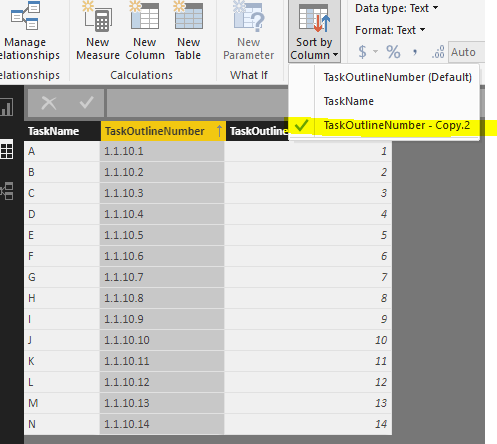Switch to Report view in sidebar
The width and height of the screenshot is (497, 444).
point(7,107)
